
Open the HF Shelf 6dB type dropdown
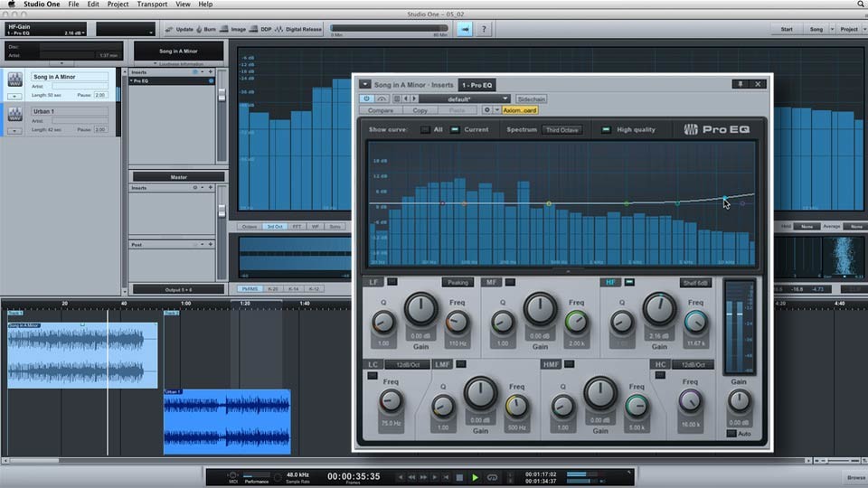point(695,283)
